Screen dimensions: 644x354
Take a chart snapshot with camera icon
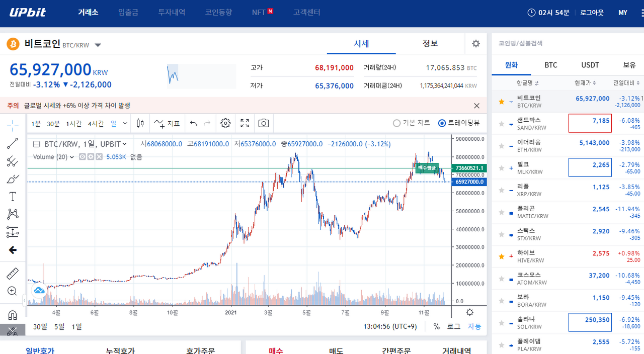click(264, 123)
